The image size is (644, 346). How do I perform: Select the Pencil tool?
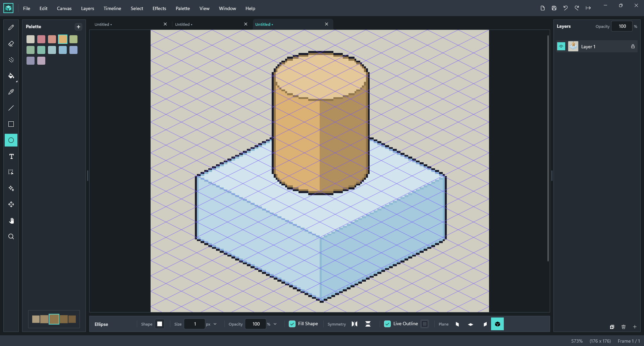pos(11,27)
